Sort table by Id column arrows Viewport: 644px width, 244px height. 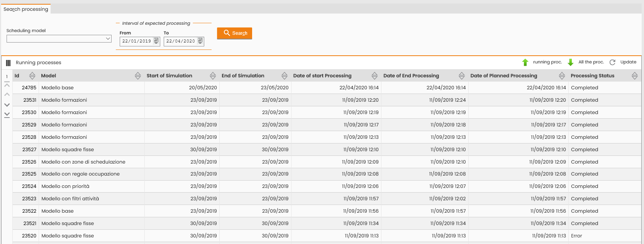pos(32,76)
